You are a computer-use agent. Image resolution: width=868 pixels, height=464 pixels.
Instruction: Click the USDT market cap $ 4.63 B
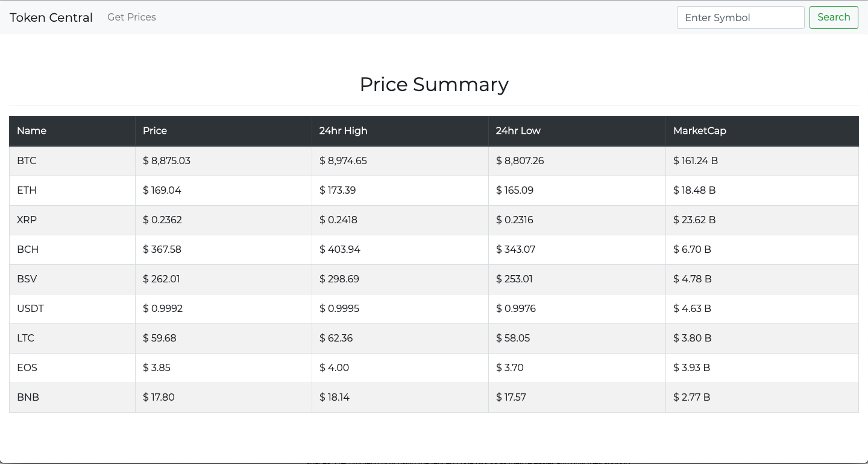pos(692,309)
